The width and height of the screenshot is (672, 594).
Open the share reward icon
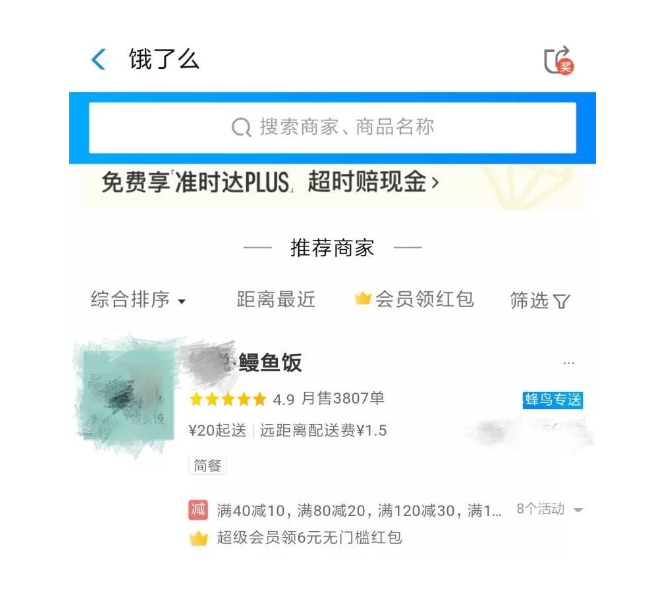tap(559, 61)
